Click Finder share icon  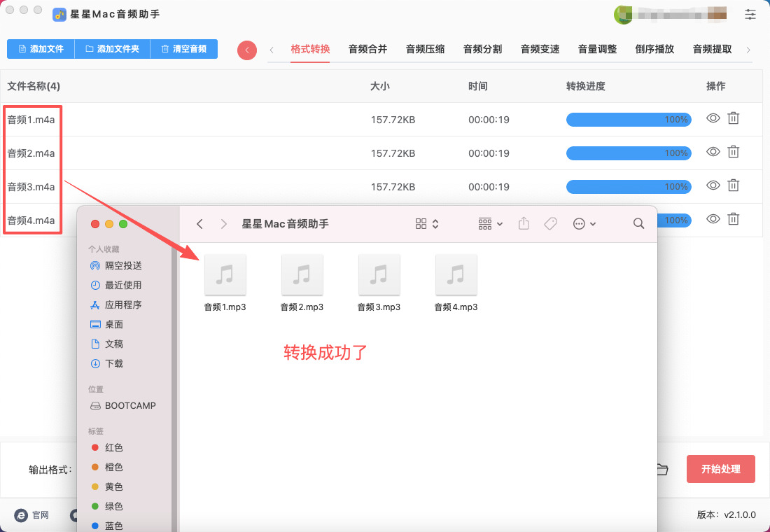coord(524,223)
